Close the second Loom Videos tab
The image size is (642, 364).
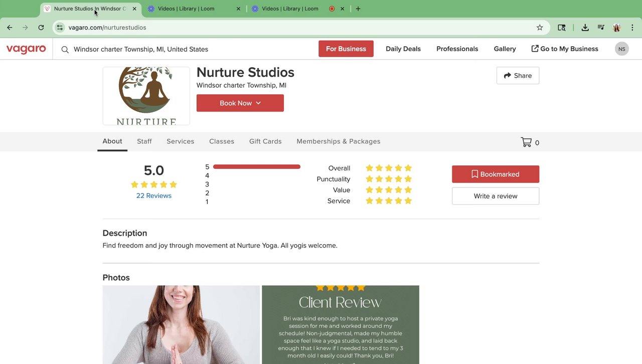[343, 9]
